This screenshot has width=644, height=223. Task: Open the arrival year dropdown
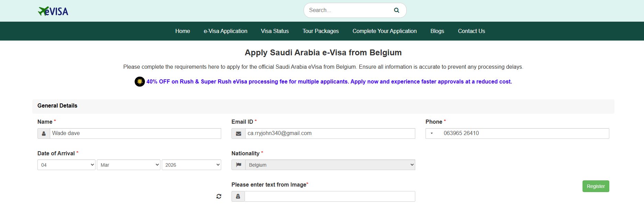tap(191, 165)
